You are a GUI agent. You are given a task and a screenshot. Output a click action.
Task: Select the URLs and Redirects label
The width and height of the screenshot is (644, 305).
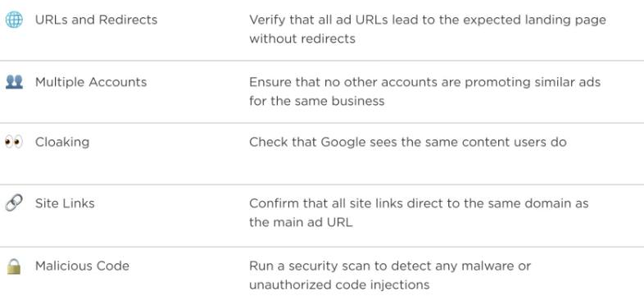(96, 20)
